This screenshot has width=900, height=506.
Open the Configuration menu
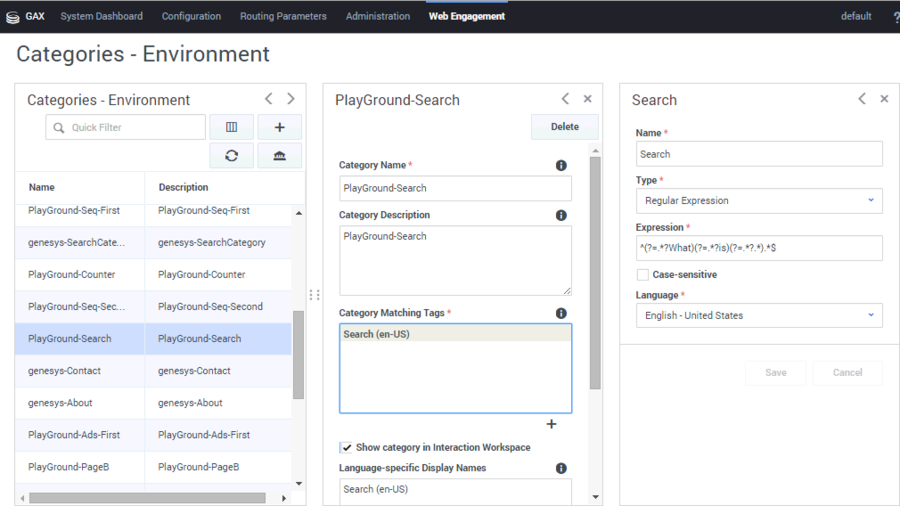click(x=191, y=16)
